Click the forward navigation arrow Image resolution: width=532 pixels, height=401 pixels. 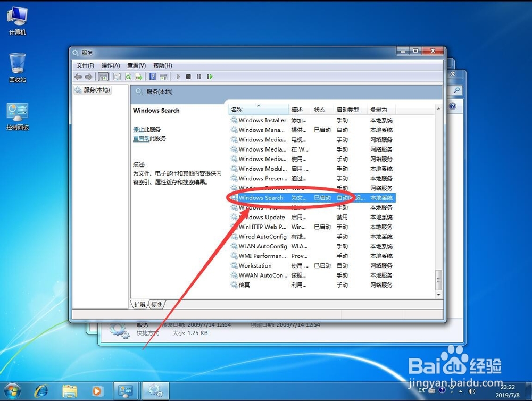pyautogui.click(x=88, y=77)
